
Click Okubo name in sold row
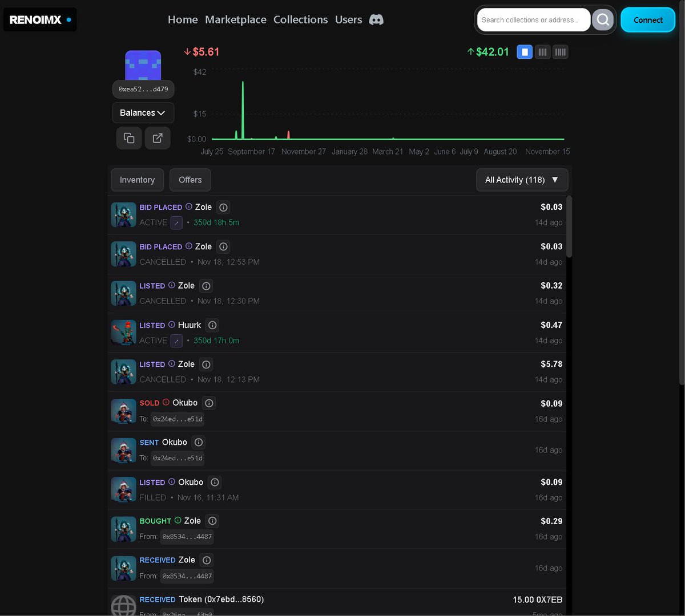point(185,403)
